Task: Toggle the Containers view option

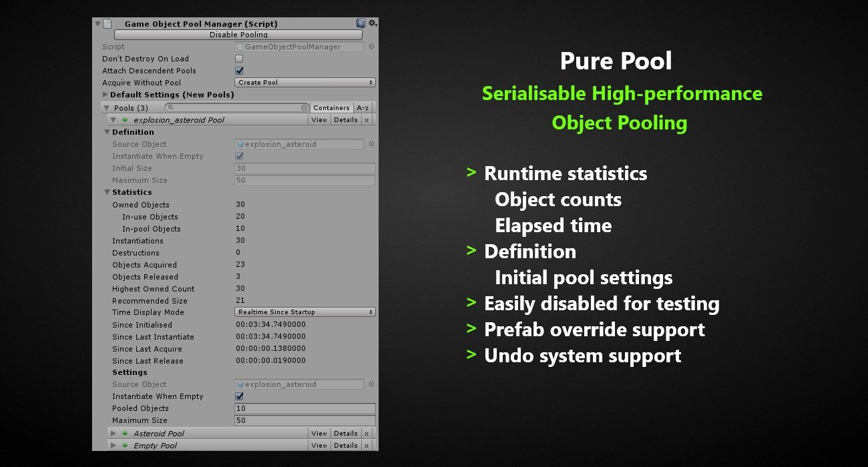Action: (331, 107)
